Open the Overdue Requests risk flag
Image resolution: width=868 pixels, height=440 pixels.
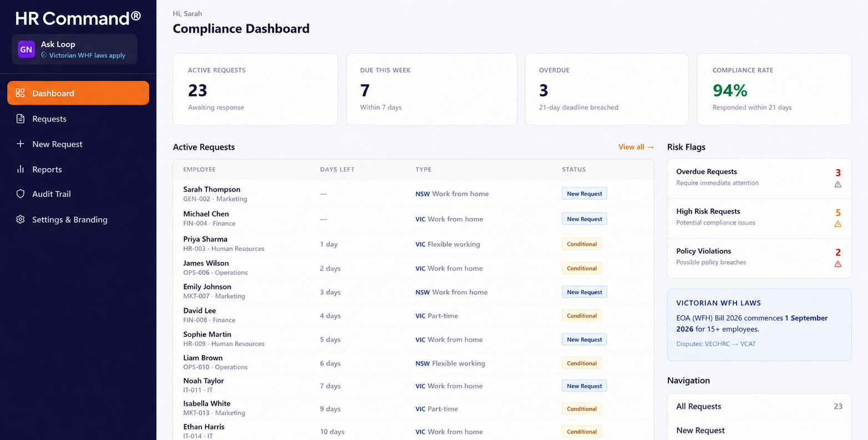pos(759,179)
